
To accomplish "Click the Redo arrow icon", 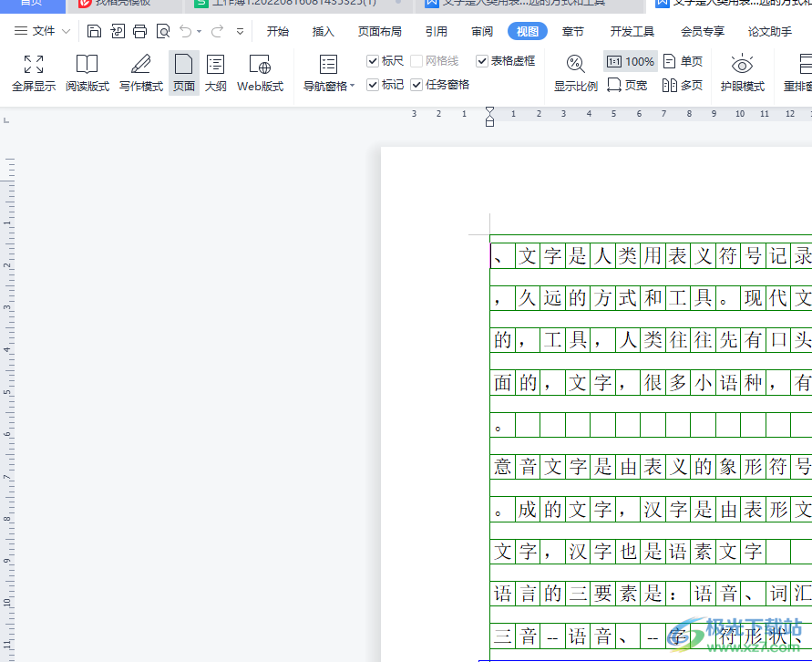I will (217, 31).
